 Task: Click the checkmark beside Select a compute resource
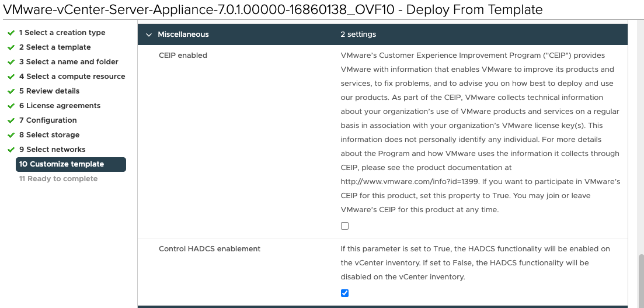[11, 77]
